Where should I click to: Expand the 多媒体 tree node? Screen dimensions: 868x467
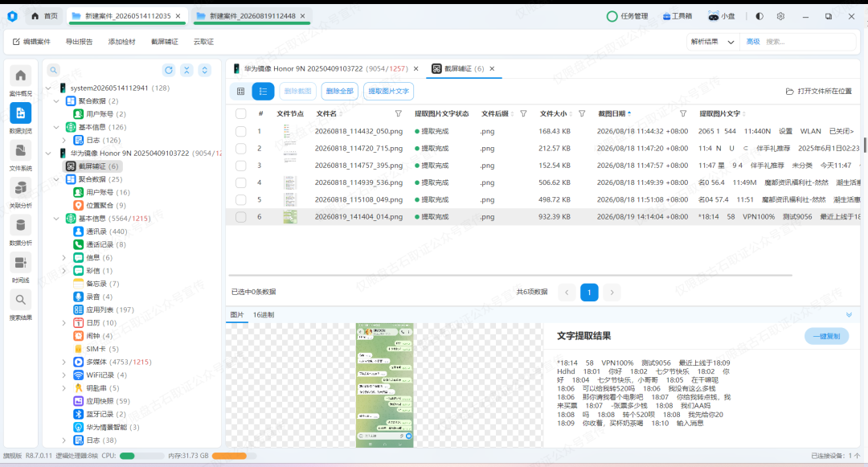[64, 362]
